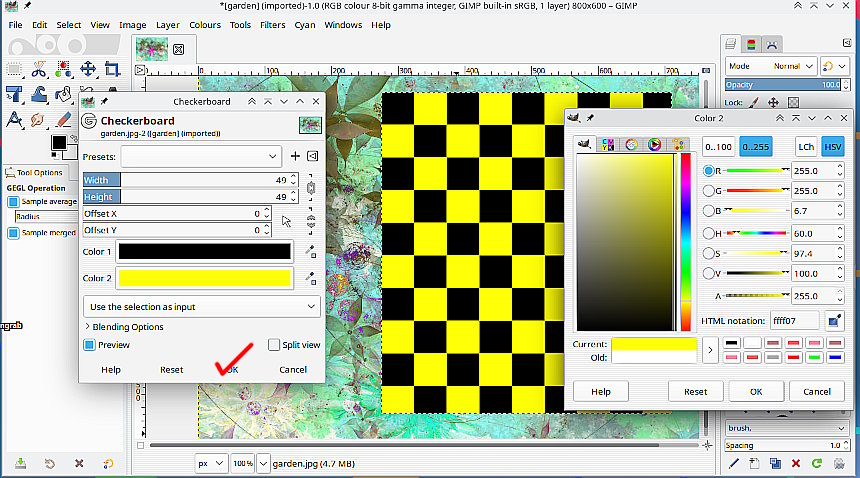The image size is (860, 478).
Task: Switch to the Channels tab
Action: click(751, 44)
